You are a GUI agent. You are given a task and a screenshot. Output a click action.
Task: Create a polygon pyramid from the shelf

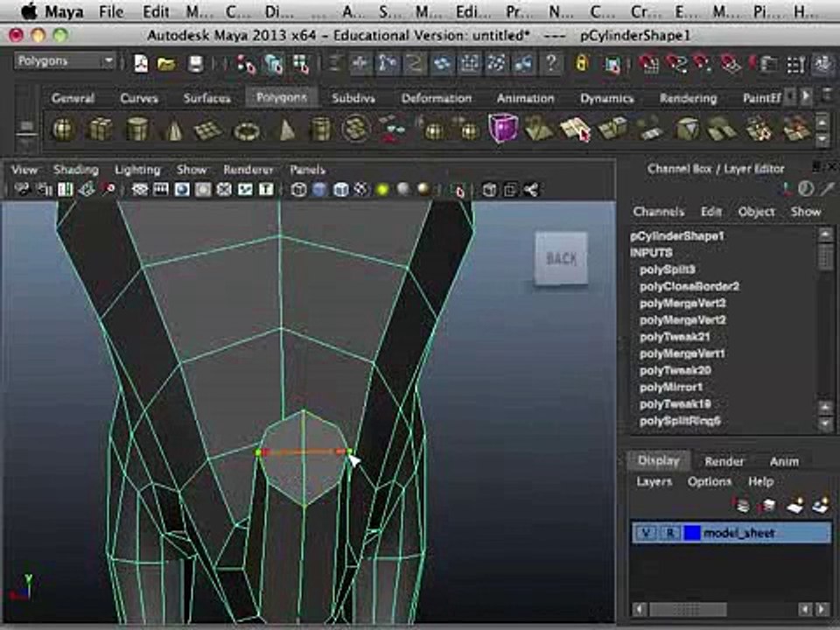pyautogui.click(x=286, y=129)
